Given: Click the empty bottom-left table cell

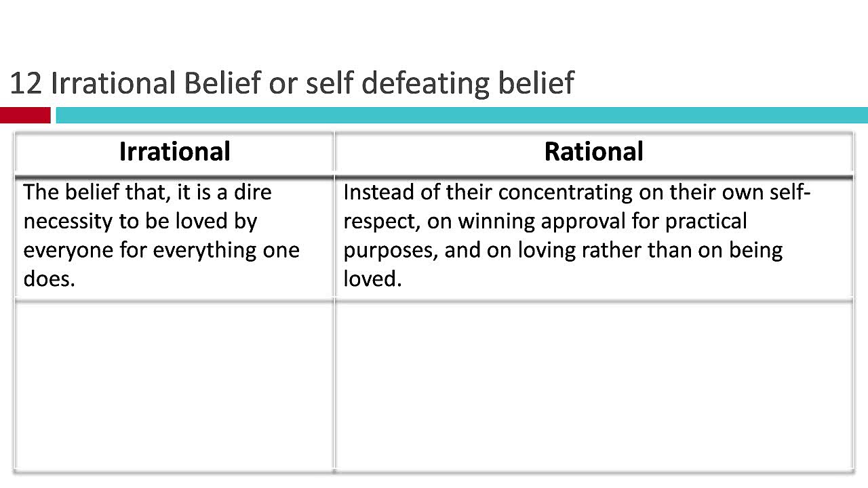Looking at the screenshot, I should (174, 385).
